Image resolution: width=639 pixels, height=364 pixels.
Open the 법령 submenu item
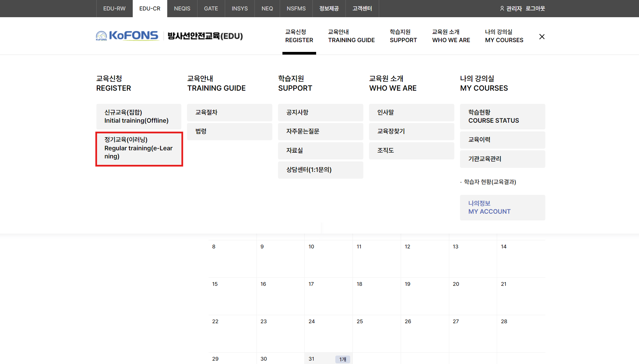tap(230, 131)
